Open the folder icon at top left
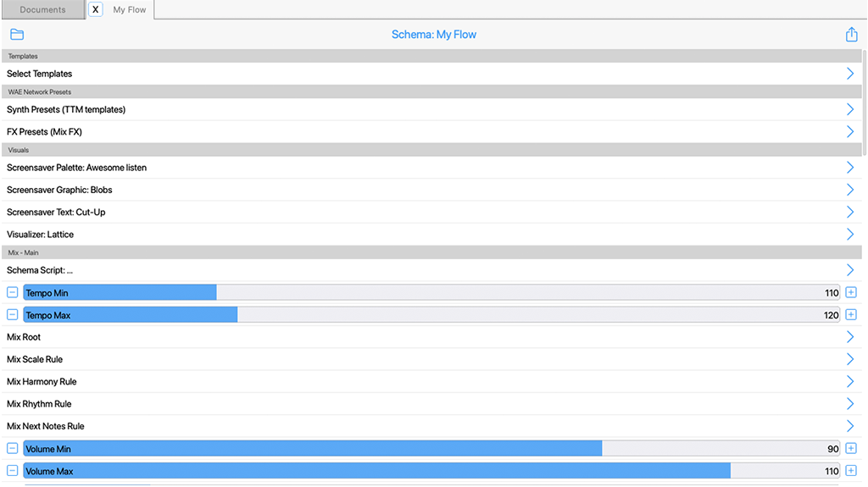Viewport: 868px width, 487px height. [17, 35]
